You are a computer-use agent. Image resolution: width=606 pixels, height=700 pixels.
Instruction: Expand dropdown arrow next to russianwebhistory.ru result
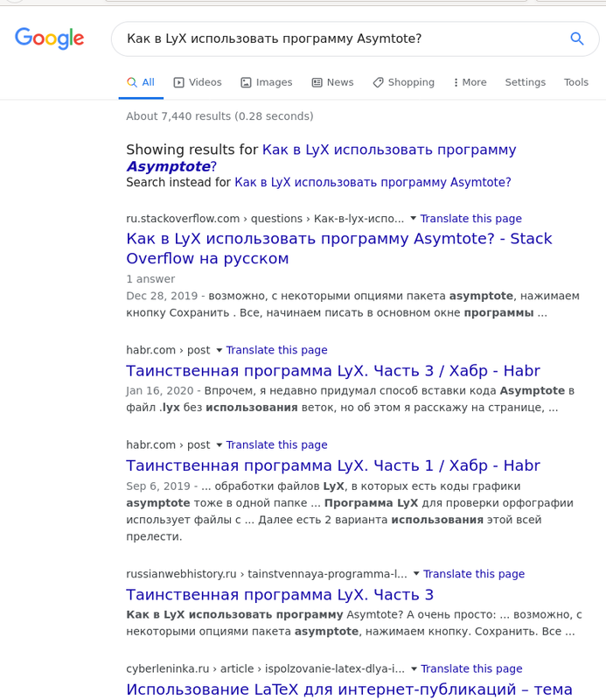pos(416,574)
